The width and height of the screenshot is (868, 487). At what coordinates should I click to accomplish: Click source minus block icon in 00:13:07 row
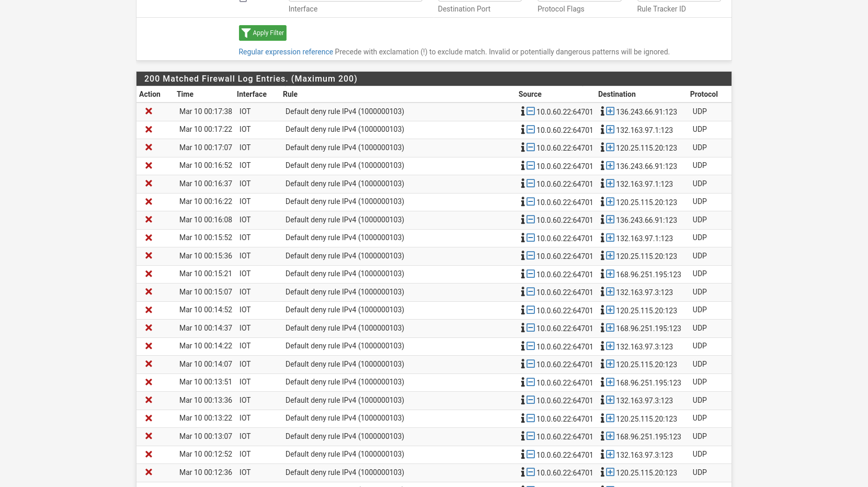point(530,436)
